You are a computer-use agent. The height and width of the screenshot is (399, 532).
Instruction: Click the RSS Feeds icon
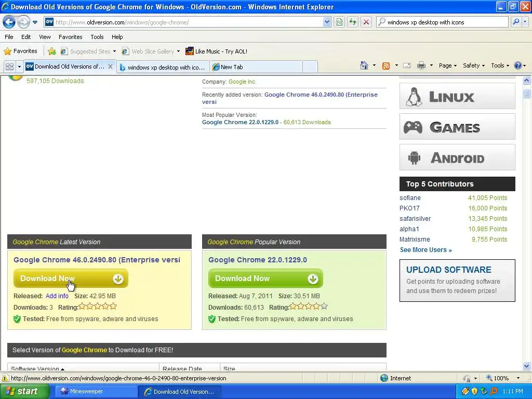386,66
